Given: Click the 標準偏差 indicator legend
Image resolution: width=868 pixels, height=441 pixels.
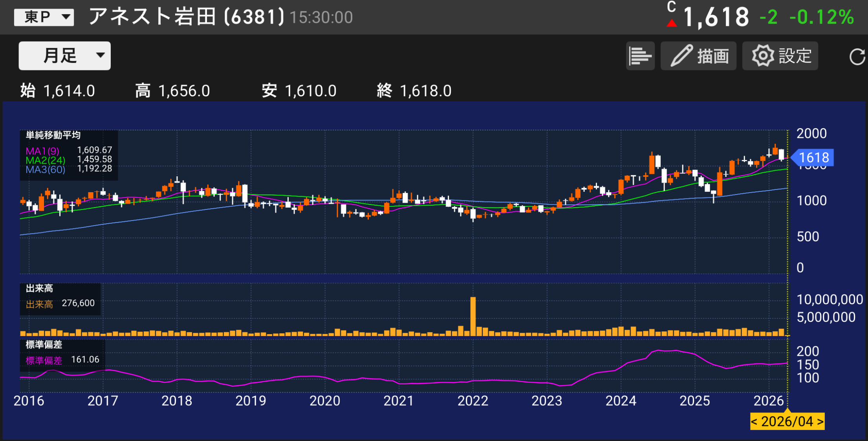Looking at the screenshot, I should pos(44,345).
